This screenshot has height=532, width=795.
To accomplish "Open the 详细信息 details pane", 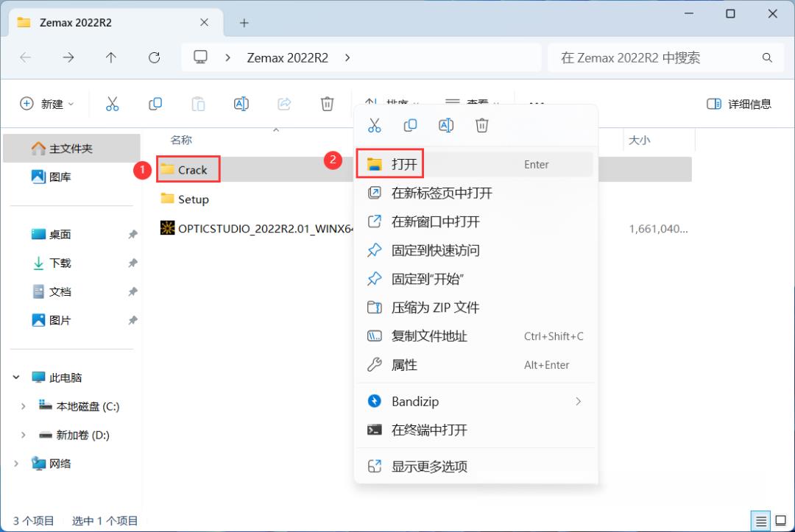I will (739, 104).
